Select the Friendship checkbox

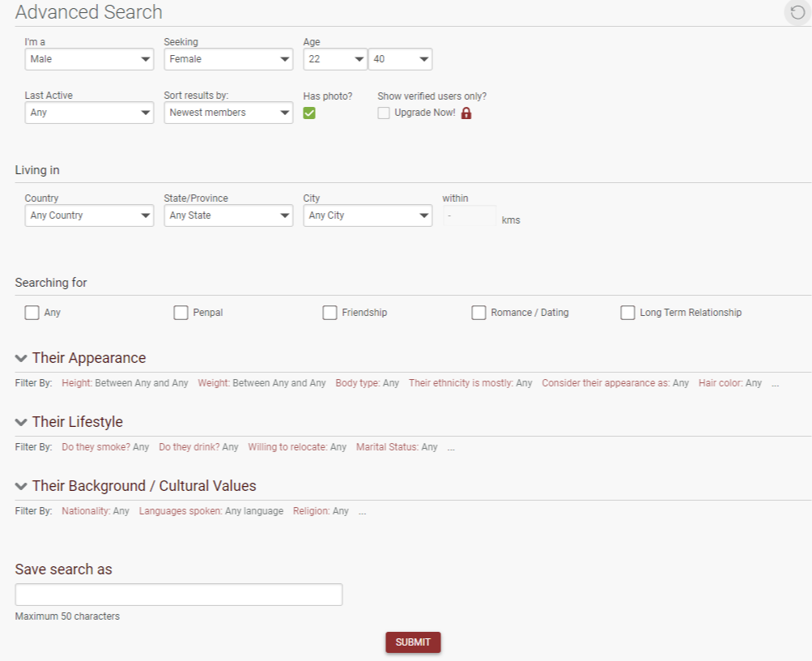coord(329,313)
